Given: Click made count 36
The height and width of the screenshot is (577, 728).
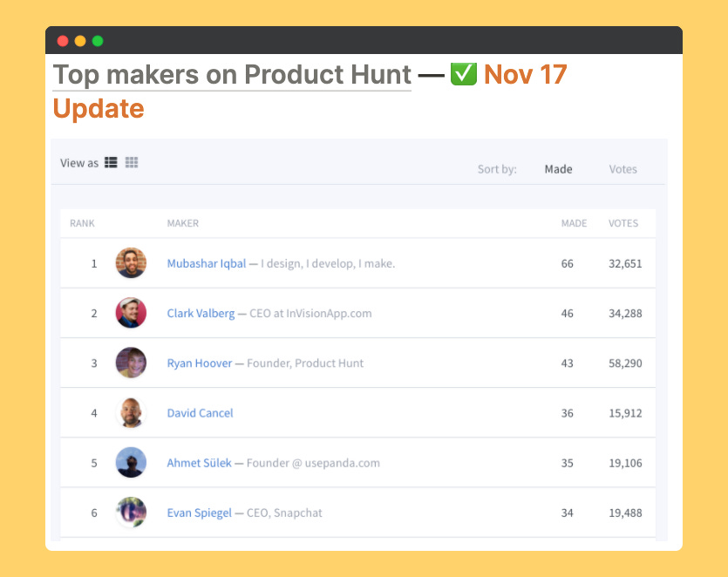Looking at the screenshot, I should click(x=567, y=413).
